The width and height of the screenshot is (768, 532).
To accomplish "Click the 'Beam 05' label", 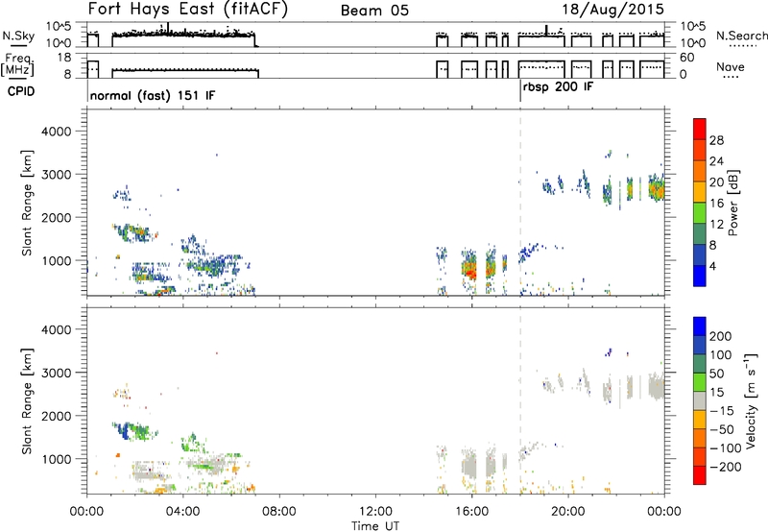I will pos(374,11).
